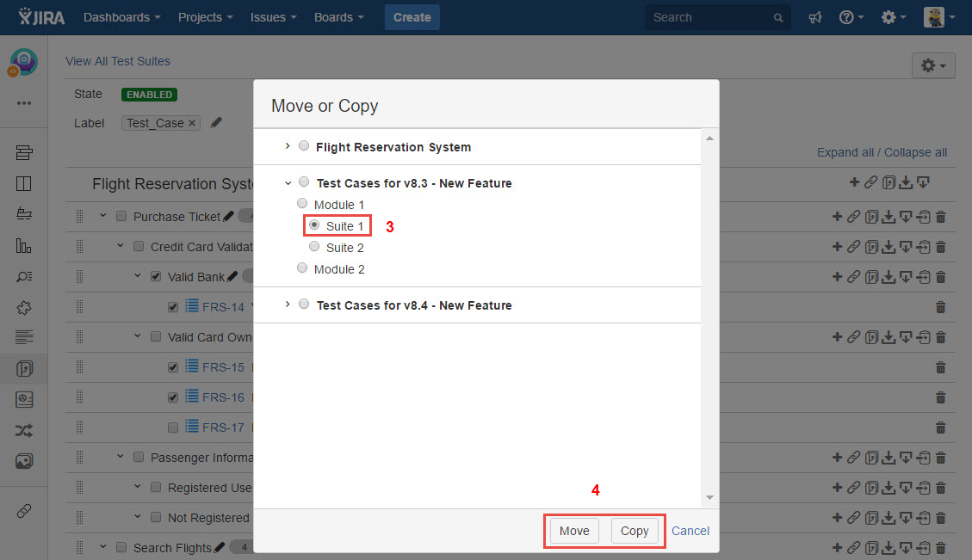
Task: Collapse the Credit Card Validation row
Action: pos(121,246)
